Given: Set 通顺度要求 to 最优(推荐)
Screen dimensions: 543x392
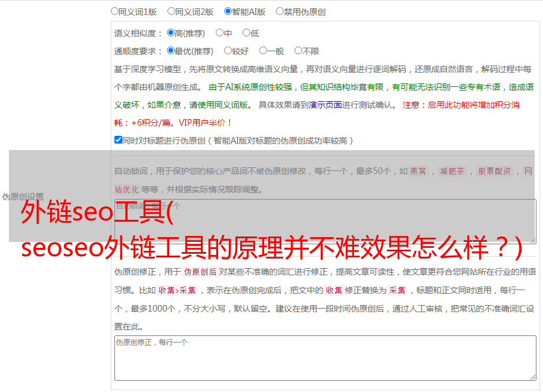Looking at the screenshot, I should click(x=170, y=51).
